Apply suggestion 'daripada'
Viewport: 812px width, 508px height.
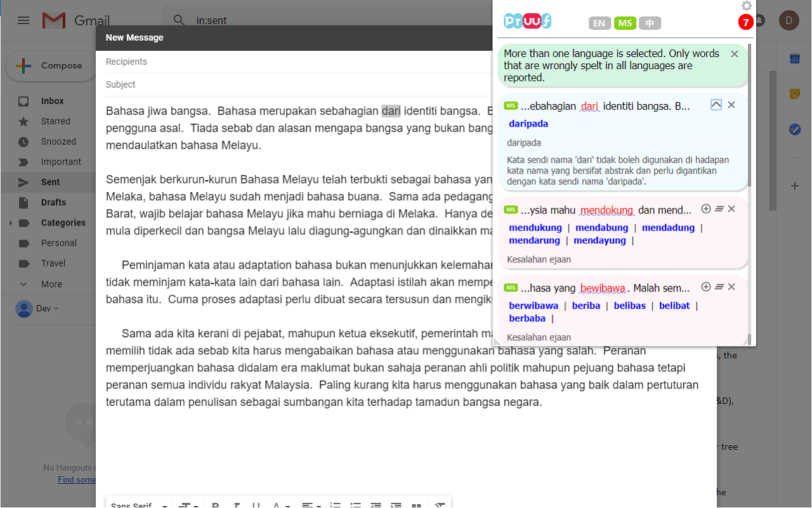[x=528, y=124]
